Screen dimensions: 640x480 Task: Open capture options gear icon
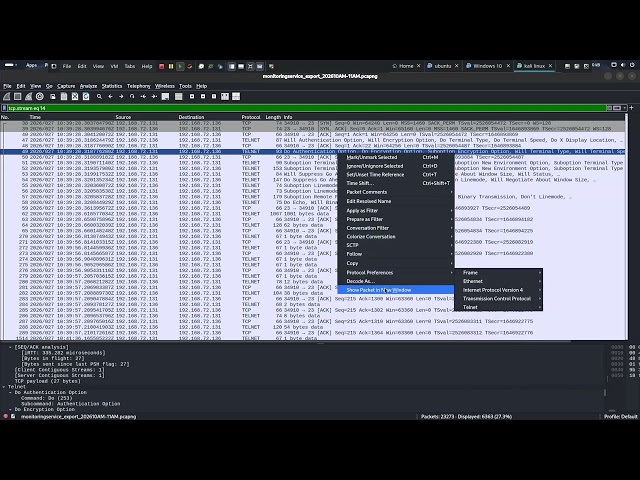(40, 97)
